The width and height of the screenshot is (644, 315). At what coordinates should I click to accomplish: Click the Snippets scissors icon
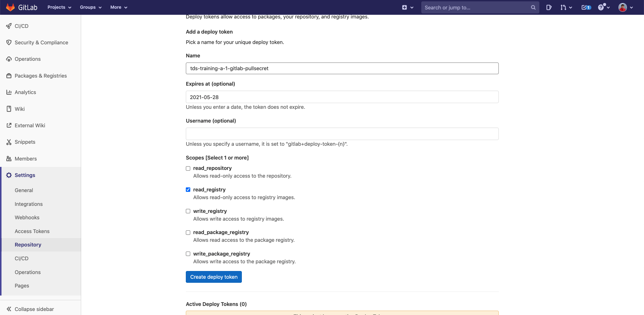9,142
